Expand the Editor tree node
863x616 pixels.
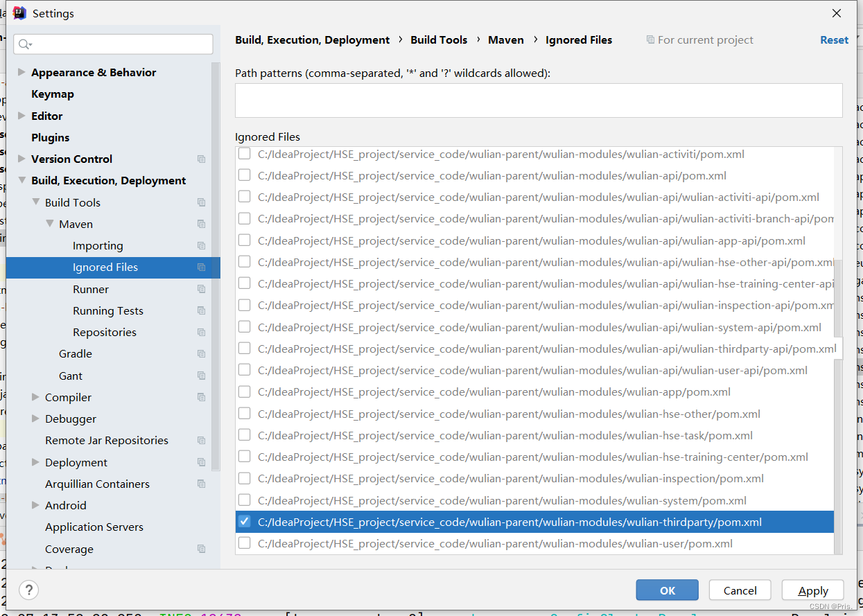[x=21, y=116]
